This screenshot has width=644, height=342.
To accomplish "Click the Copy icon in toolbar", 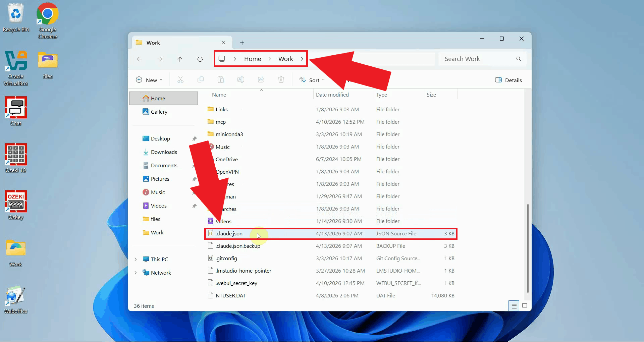I will coord(201,80).
